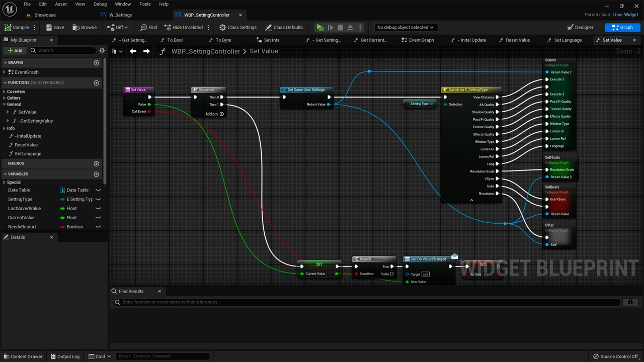Viewport: 644px width, 362px height.
Task: Expand the EventGraph tree item
Action: pos(5,72)
